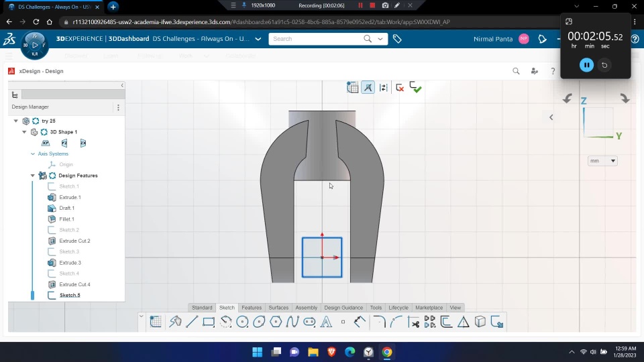
Task: Switch to the Tools tab
Action: click(376, 308)
